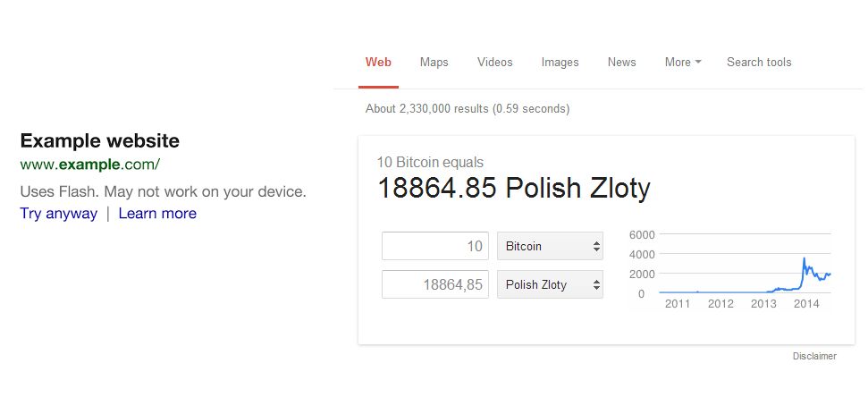The height and width of the screenshot is (414, 868).
Task: Switch to the Web tab
Action: pyautogui.click(x=378, y=63)
